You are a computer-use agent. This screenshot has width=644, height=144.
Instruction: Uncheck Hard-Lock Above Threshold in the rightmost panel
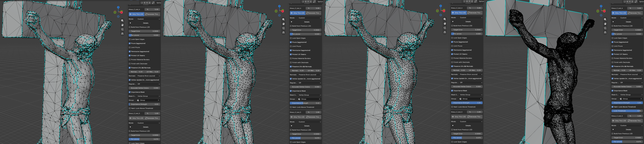coord(612,107)
